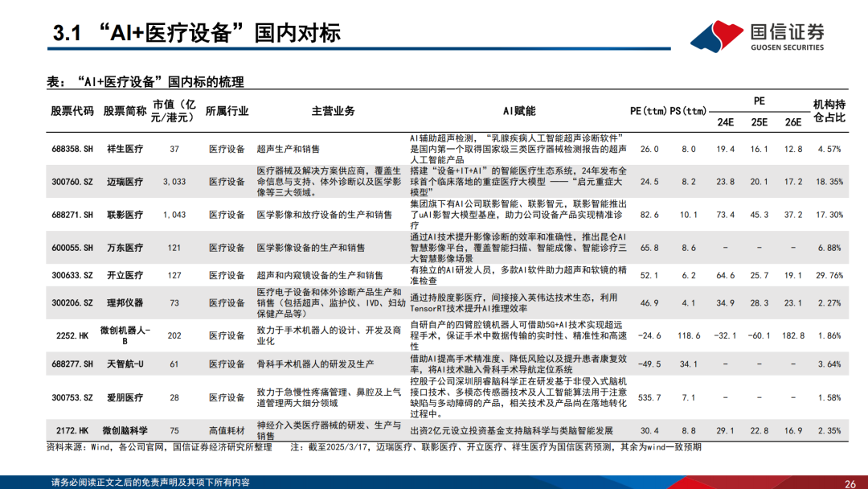
Task: Select stock code 688358.SH
Action: pos(72,149)
